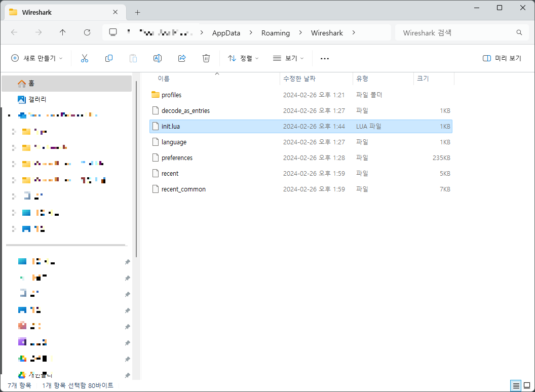The image size is (535, 392).
Task: Click the recent_common 7KB size cell
Action: tap(445, 189)
